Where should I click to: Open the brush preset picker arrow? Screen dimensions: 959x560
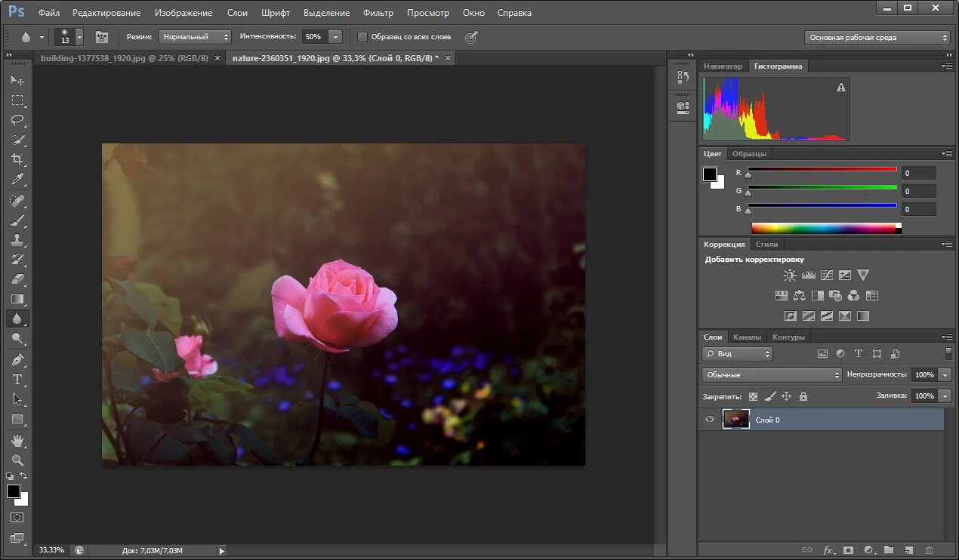click(79, 36)
